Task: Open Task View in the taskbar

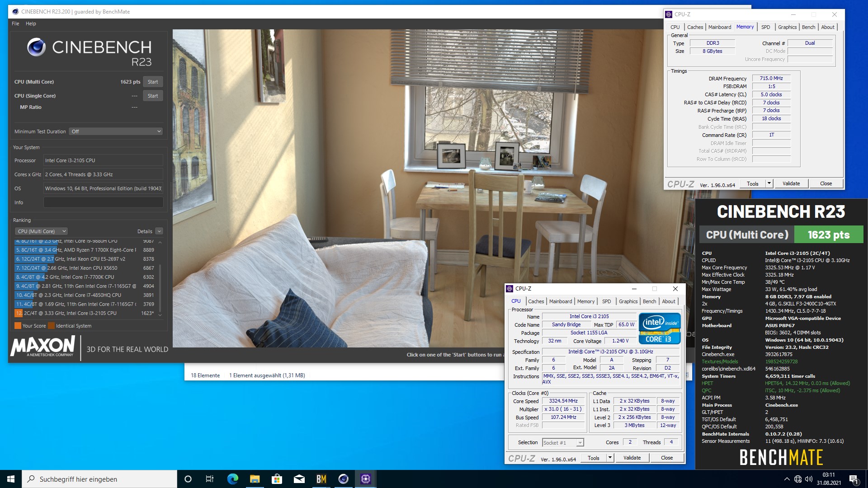Action: point(210,479)
